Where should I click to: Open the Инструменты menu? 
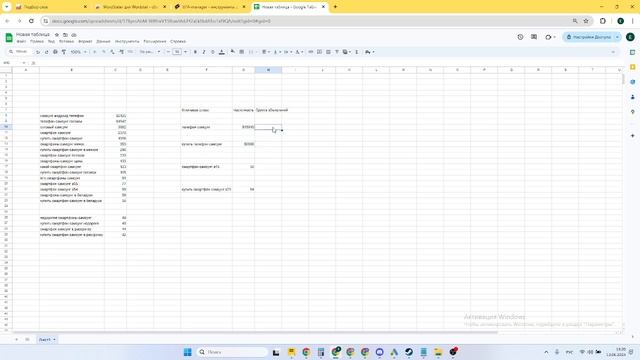coord(127,41)
